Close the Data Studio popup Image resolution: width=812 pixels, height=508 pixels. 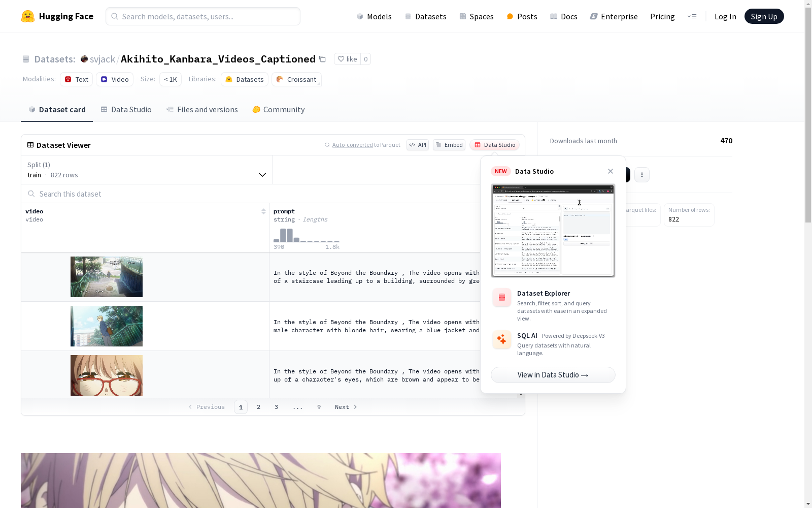(x=611, y=171)
